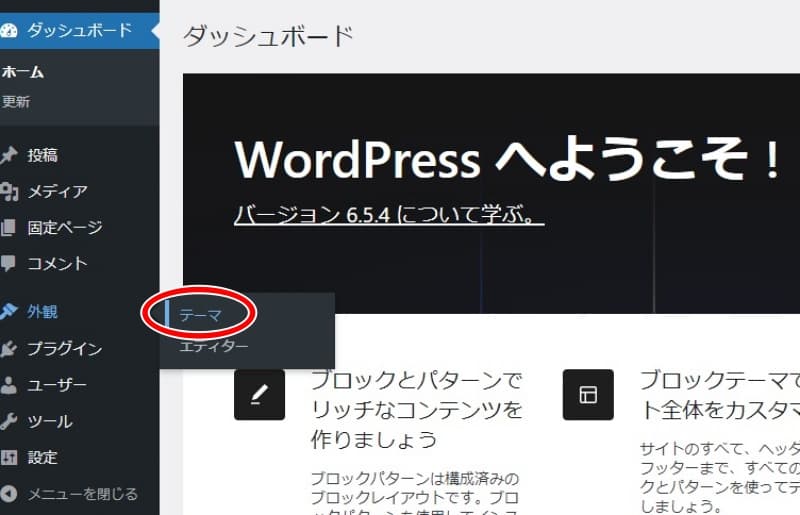Click the サイトのすべて description paragraph
This screenshot has height=515, width=800.
[719, 477]
